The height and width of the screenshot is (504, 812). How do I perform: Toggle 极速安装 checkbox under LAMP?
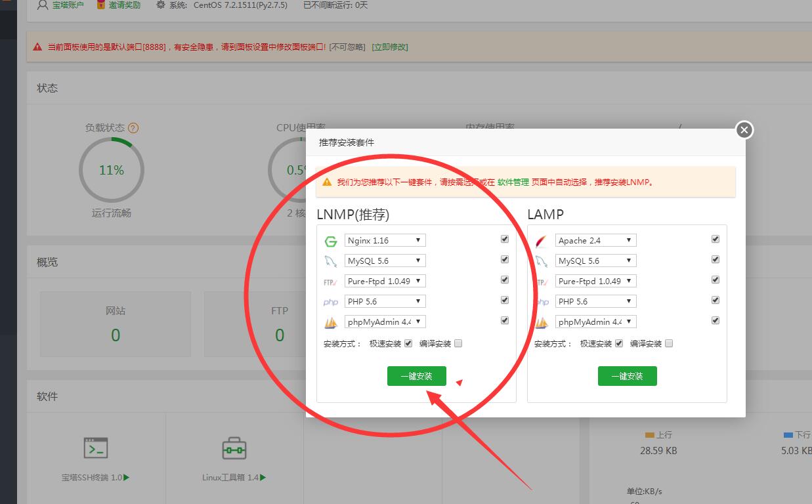coord(618,343)
